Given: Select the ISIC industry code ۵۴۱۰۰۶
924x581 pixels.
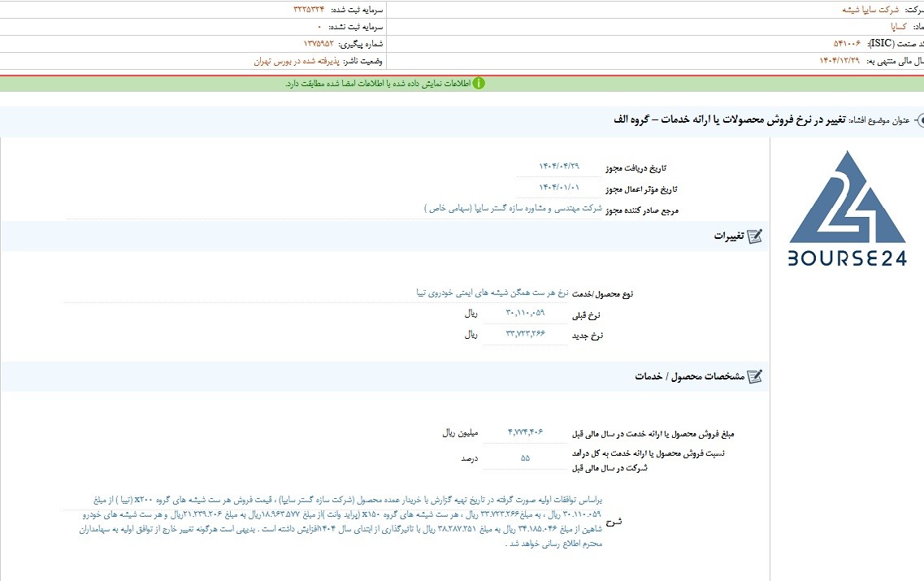Looking at the screenshot, I should [x=847, y=44].
